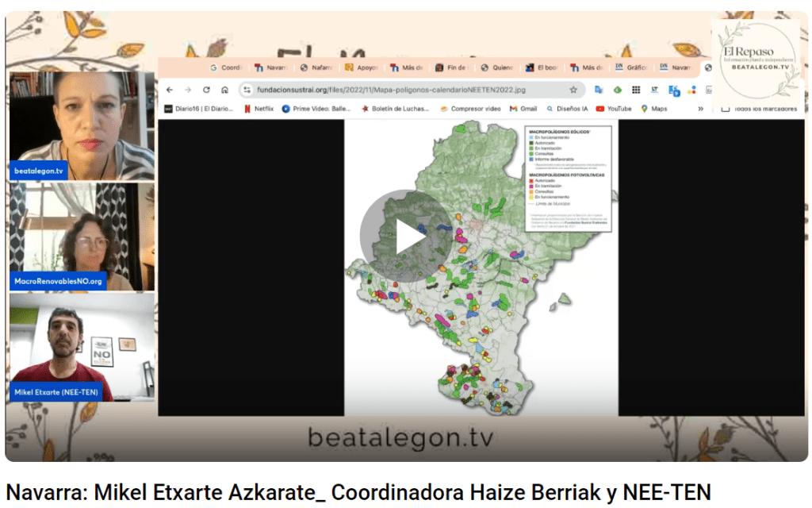This screenshot has height=508, width=812.
Task: Bookmark the page with the star icon
Action: tap(573, 90)
